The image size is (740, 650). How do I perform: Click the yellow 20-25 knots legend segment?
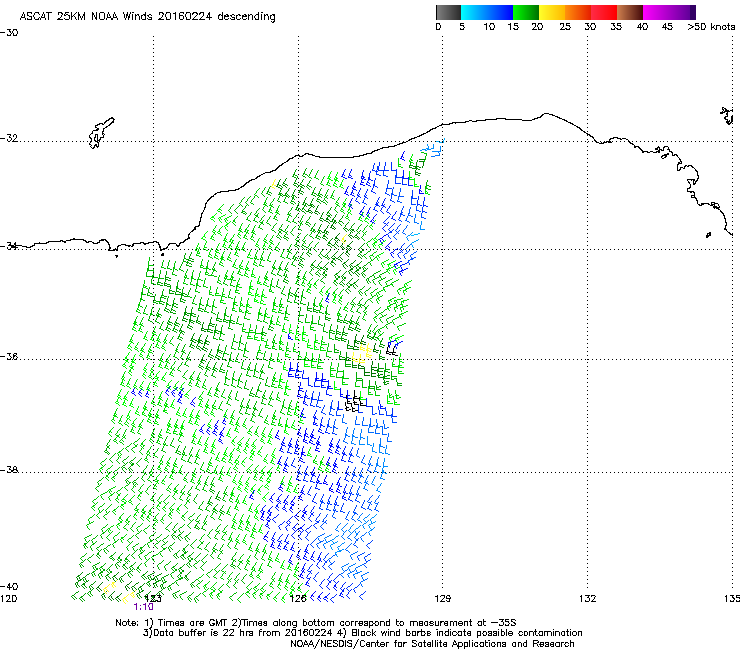click(x=552, y=12)
